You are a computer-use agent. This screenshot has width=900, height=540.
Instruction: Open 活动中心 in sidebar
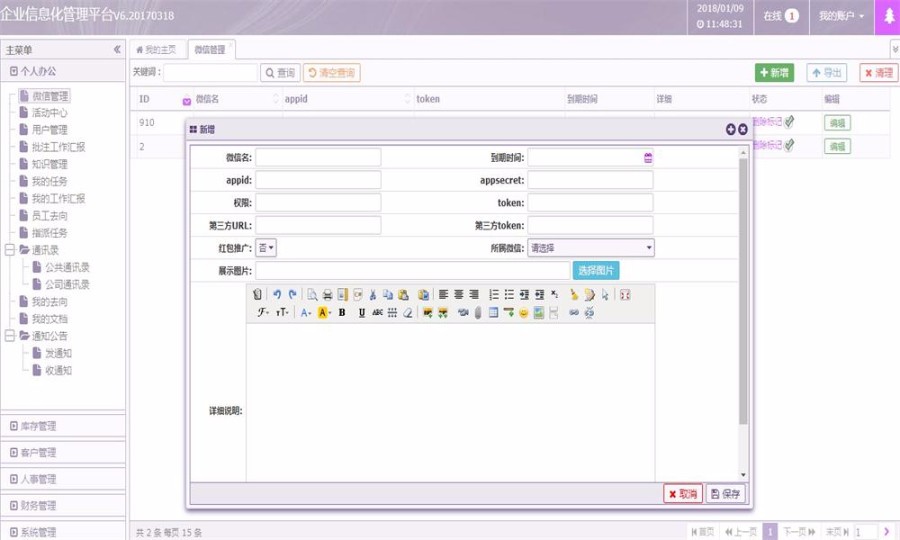click(x=49, y=113)
